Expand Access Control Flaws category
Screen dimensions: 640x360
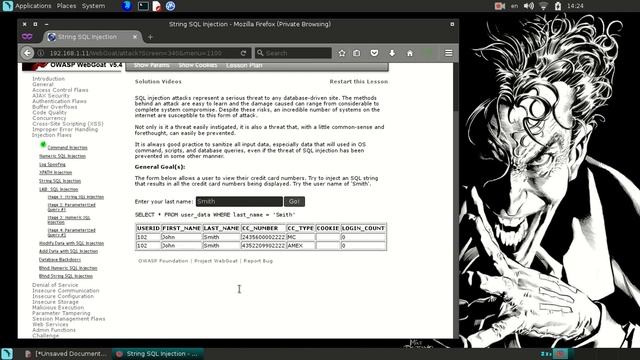coord(60,90)
